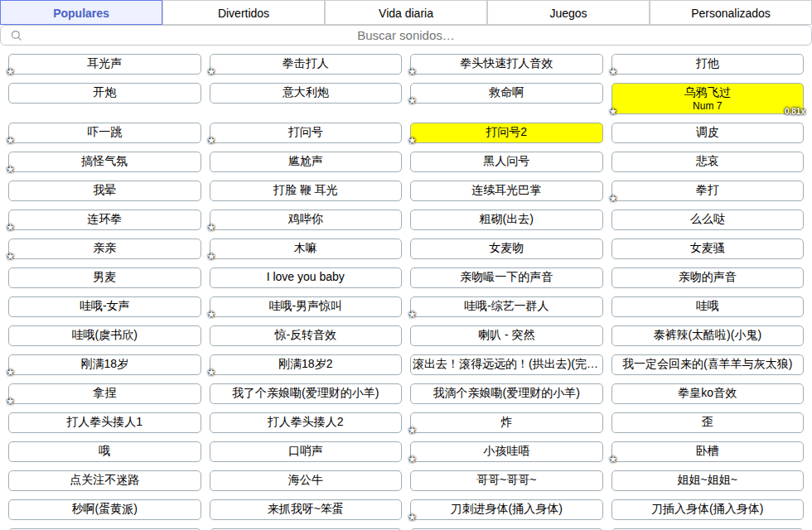Viewport: 812px width, 530px height.
Task: Click the favorite star on 乌鸦飞过
Action: 613,111
